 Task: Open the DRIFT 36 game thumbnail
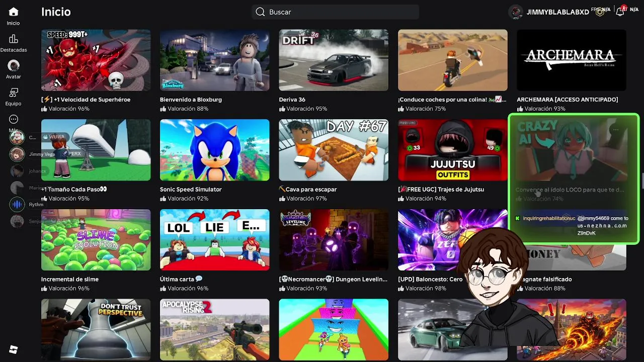click(334, 60)
